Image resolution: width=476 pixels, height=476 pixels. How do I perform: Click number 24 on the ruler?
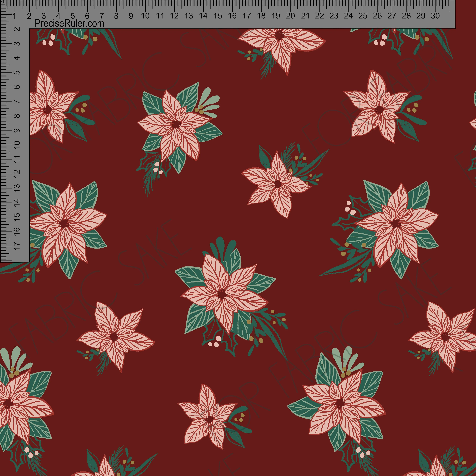tap(348, 16)
